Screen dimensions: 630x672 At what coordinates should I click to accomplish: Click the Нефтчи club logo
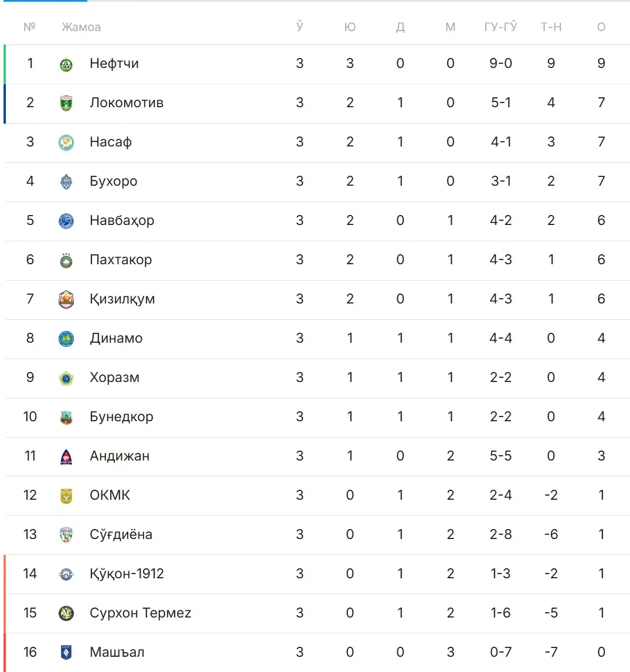66,64
